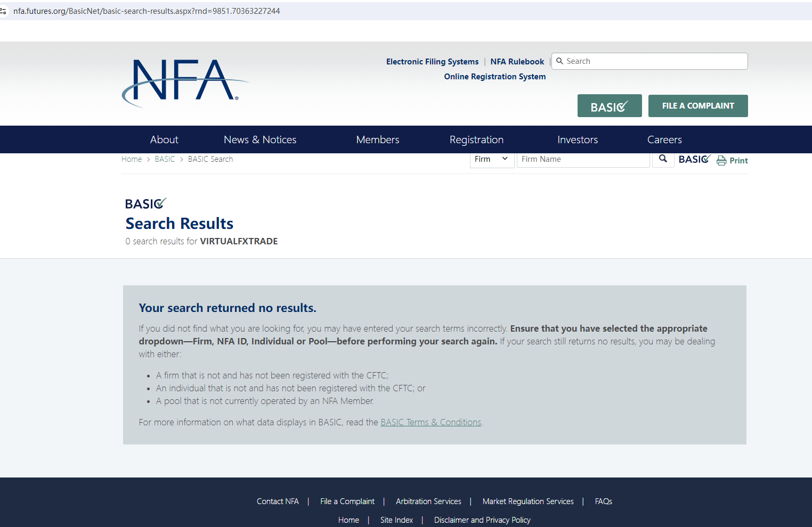Open Market Regulation Services footer link
This screenshot has height=527, width=812.
pyautogui.click(x=528, y=501)
